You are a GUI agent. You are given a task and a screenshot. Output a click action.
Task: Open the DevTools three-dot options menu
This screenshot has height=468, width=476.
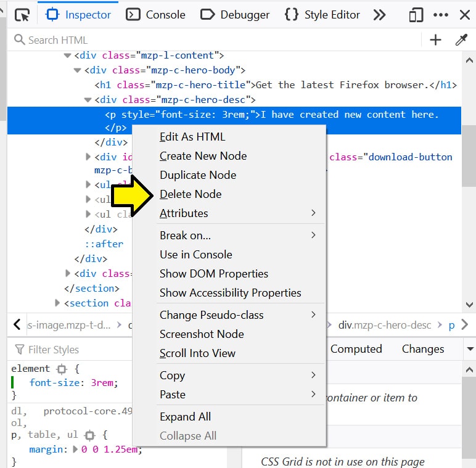[441, 15]
